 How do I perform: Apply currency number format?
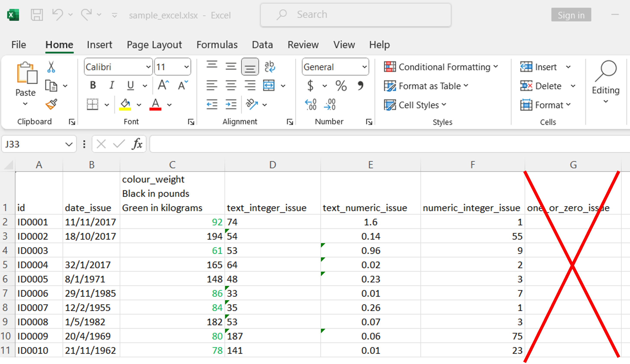pyautogui.click(x=310, y=86)
